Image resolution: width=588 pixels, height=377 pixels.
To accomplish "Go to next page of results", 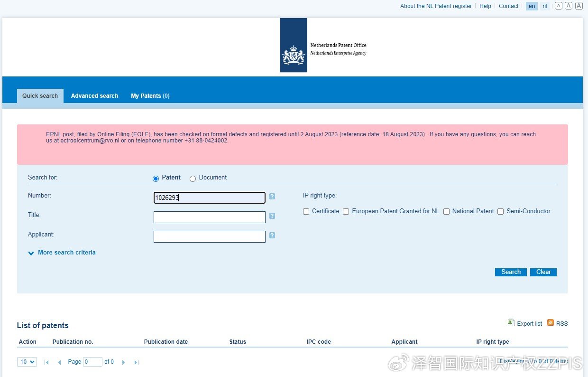I will tap(123, 362).
